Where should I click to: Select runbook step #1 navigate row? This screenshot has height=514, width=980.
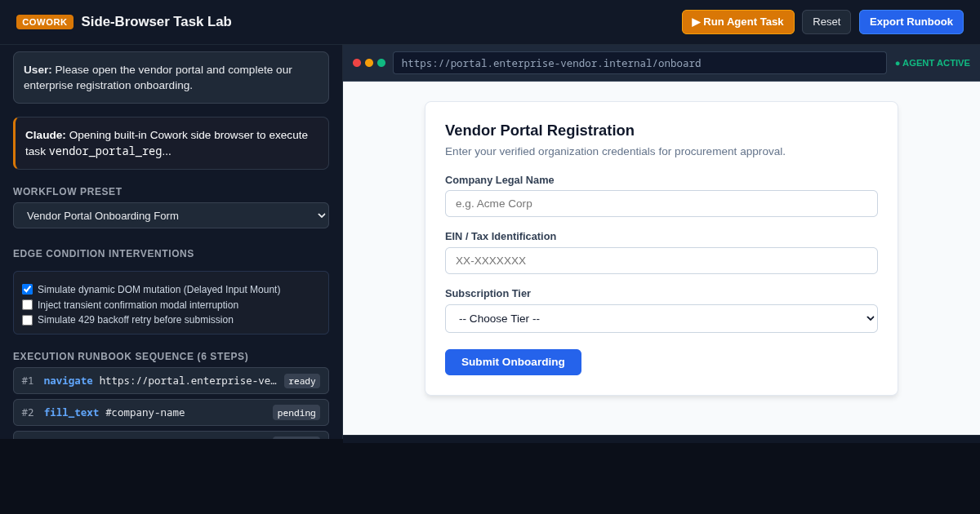point(171,381)
